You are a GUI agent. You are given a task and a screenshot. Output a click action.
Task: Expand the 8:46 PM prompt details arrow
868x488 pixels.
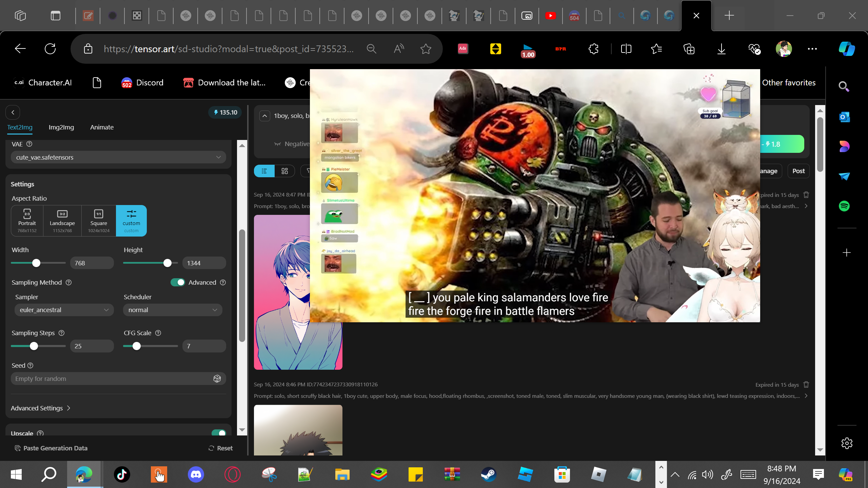click(x=806, y=396)
